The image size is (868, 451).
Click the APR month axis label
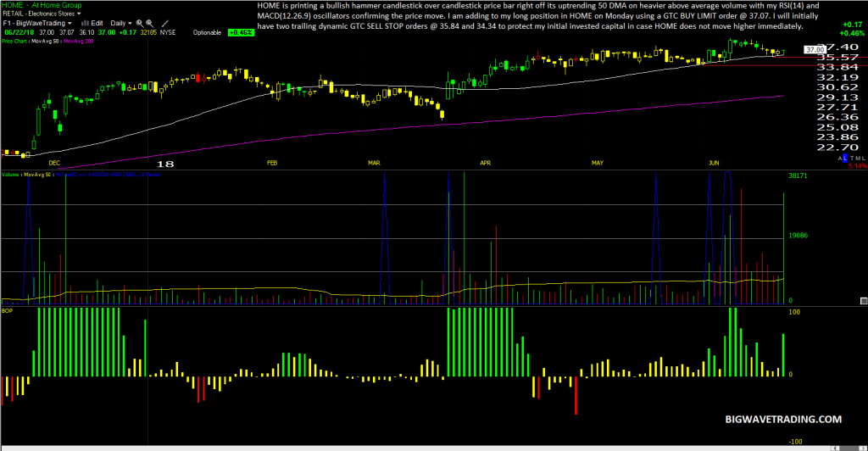[x=486, y=164]
